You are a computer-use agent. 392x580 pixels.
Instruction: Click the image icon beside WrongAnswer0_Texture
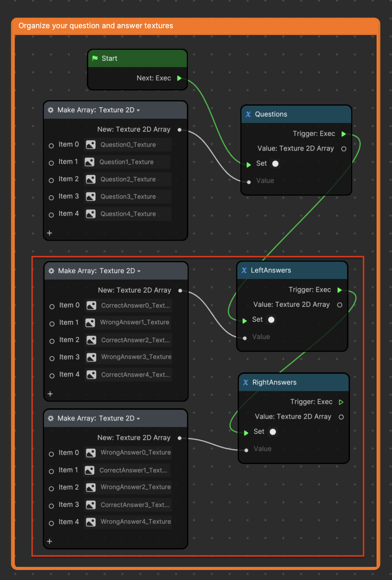(91, 453)
